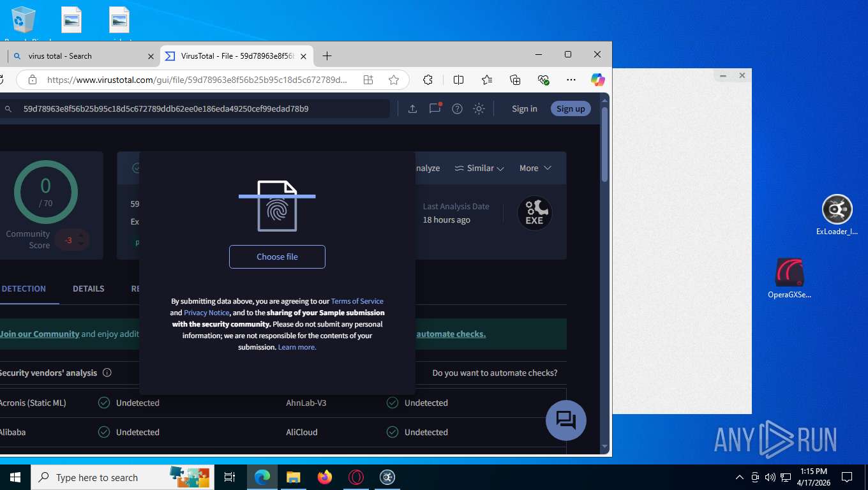Screen dimensions: 868x490
Task: Open Edge browser essentials icon
Action: point(543,80)
